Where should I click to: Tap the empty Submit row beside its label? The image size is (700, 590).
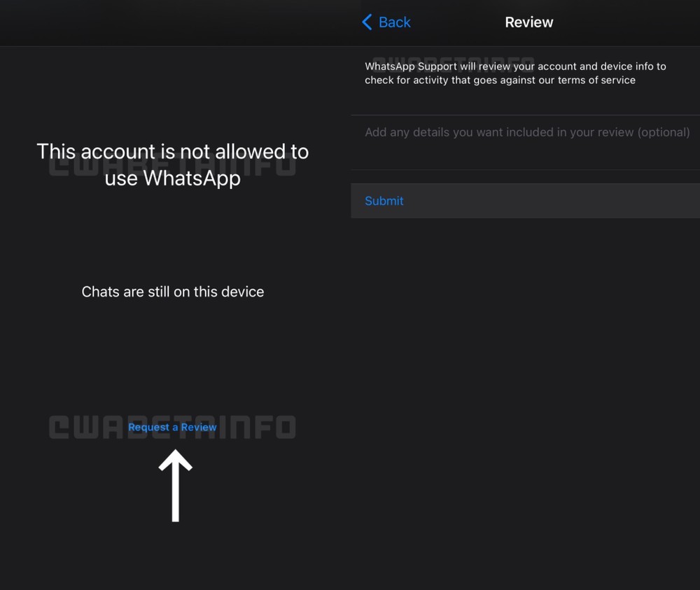(552, 201)
